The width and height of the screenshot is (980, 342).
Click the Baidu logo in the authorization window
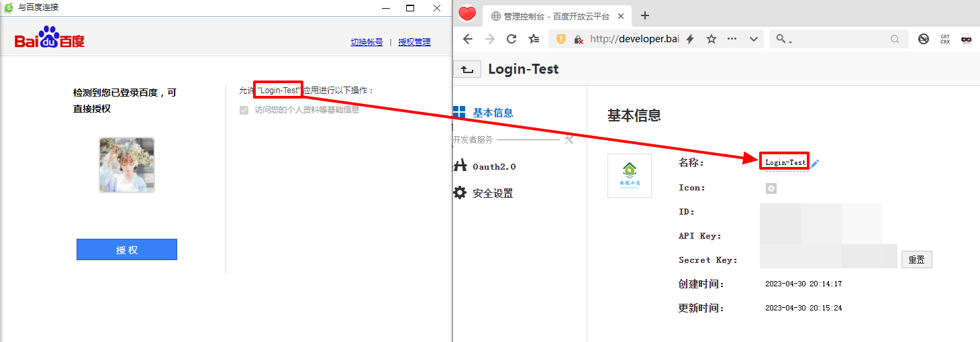click(x=50, y=38)
